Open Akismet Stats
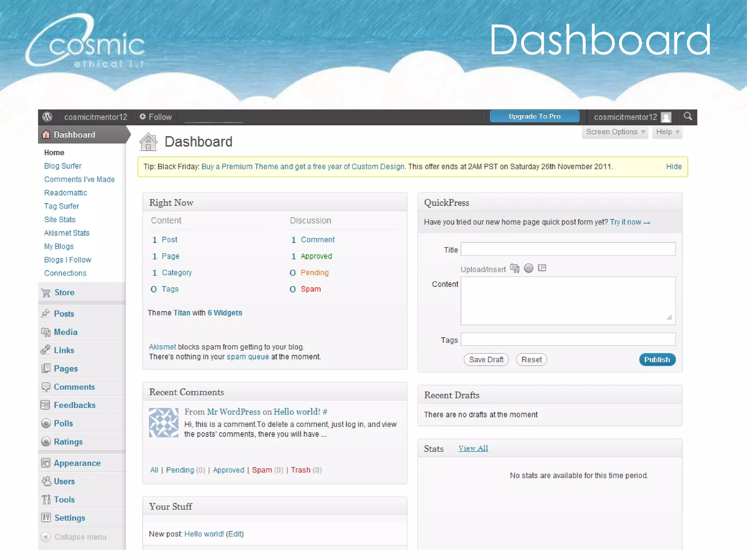 tap(67, 233)
